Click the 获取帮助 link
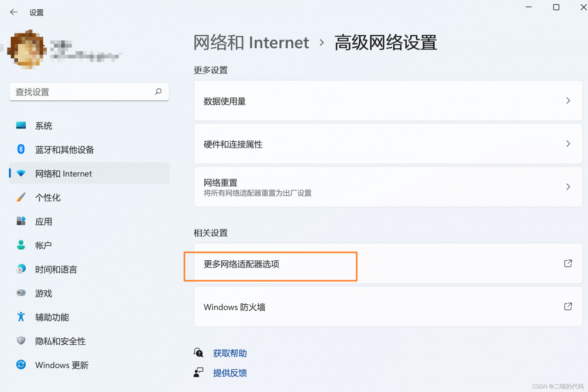The height and width of the screenshot is (392, 588). (x=230, y=353)
